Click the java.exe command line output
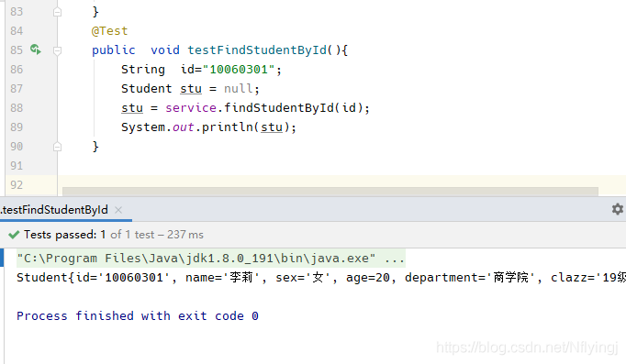 210,259
